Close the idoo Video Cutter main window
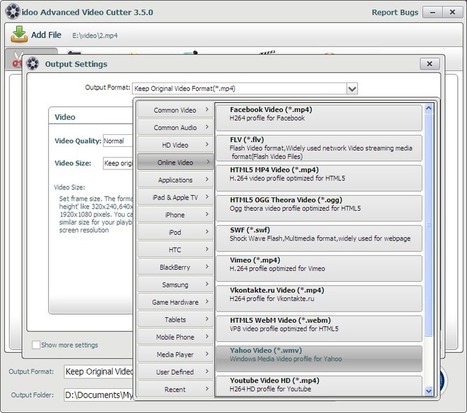The image size is (467, 413). point(452,12)
